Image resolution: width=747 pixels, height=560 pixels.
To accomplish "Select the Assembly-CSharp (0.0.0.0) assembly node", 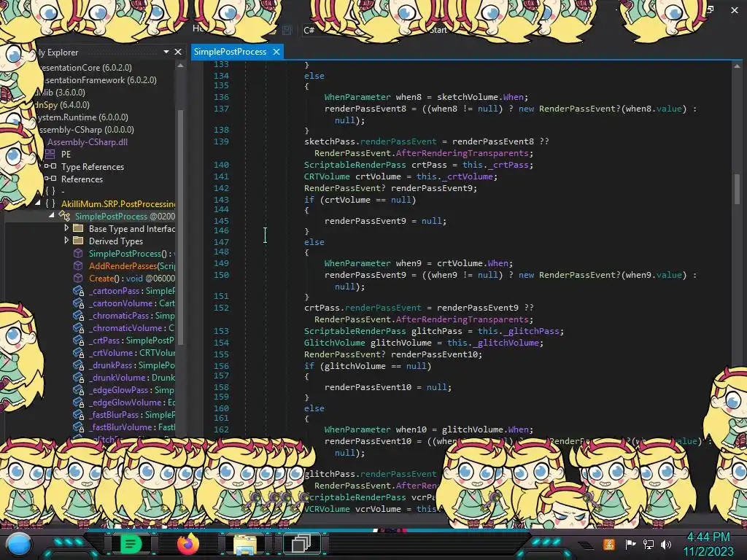I will click(x=86, y=129).
